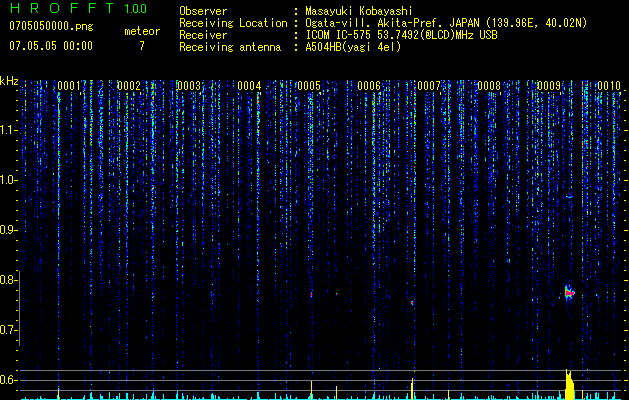Image resolution: width=629 pixels, height=400 pixels.
Task: Click the Receiving antenna field label
Action: coord(230,47)
